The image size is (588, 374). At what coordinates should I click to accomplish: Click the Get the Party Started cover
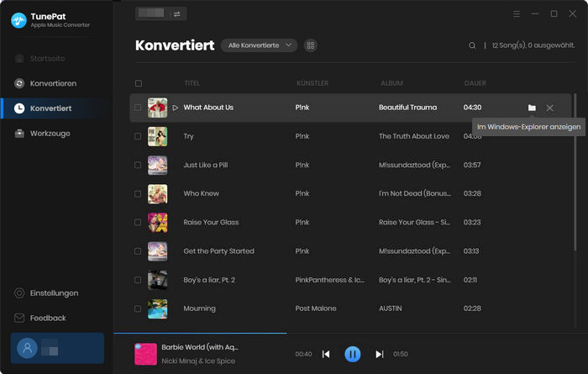pyautogui.click(x=158, y=251)
